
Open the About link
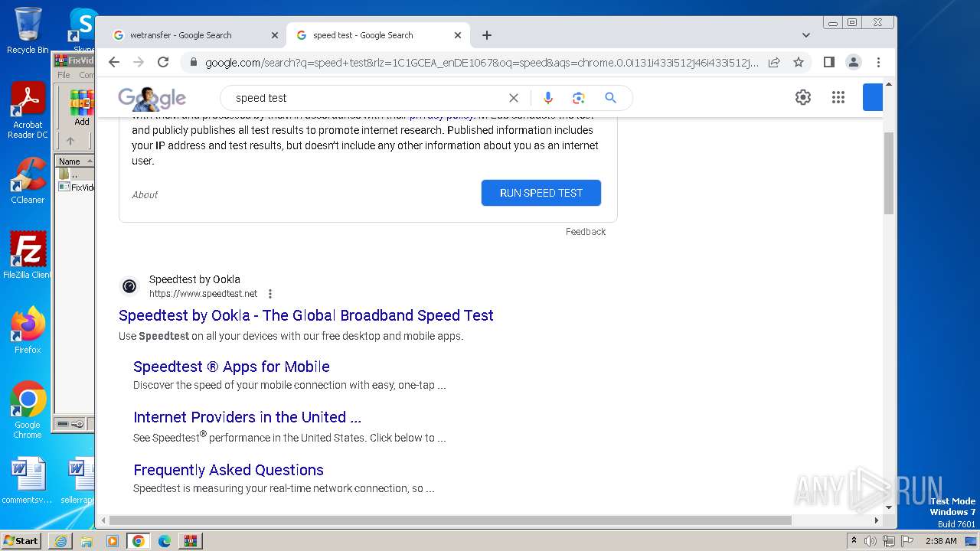[x=145, y=194]
